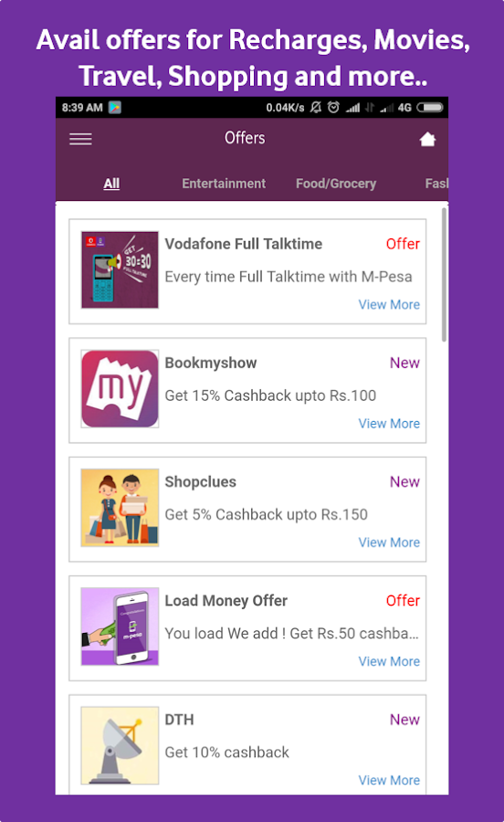Tap the muted notification bell icon
This screenshot has height=822, width=504.
click(315, 108)
